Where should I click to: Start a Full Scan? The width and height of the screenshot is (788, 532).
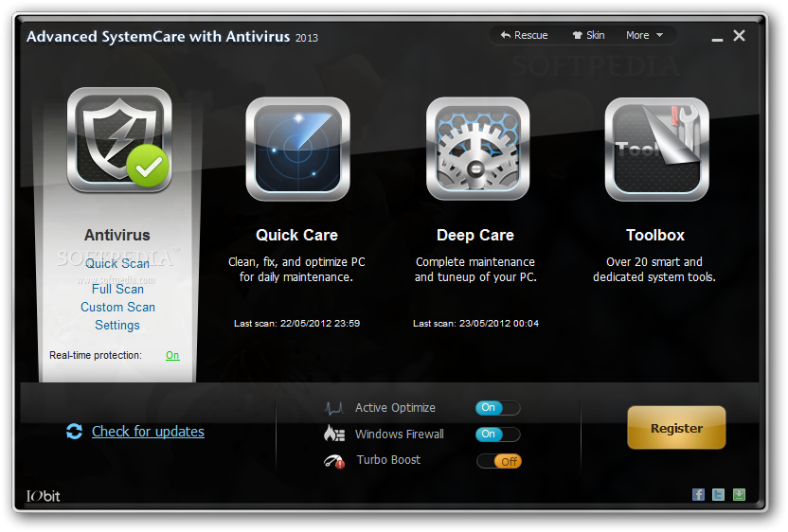click(117, 289)
